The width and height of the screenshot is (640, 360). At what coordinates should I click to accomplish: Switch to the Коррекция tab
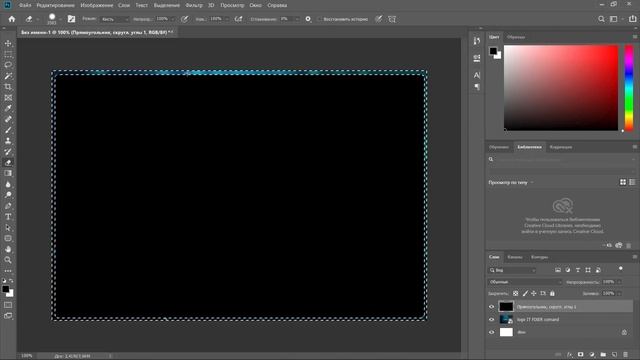(561, 147)
